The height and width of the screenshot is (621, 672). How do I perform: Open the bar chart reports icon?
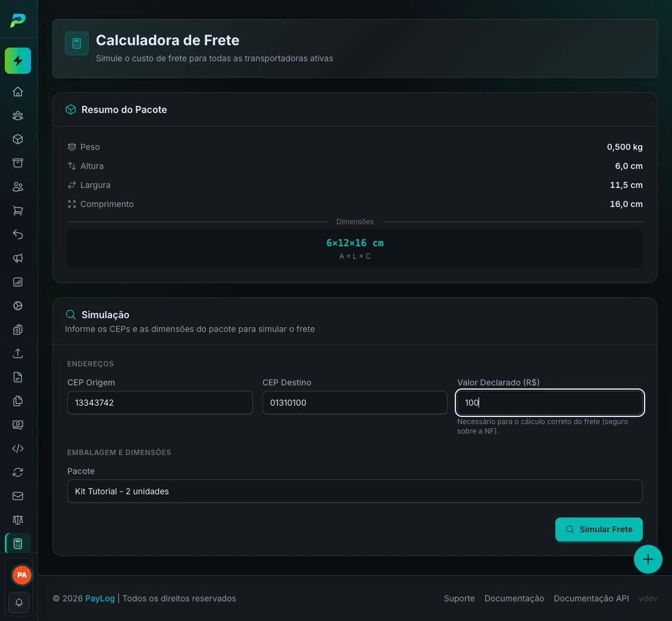[x=18, y=282]
